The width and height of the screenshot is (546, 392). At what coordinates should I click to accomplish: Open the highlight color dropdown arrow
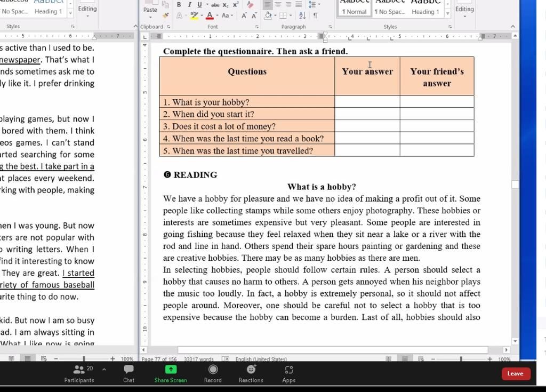pos(202,15)
